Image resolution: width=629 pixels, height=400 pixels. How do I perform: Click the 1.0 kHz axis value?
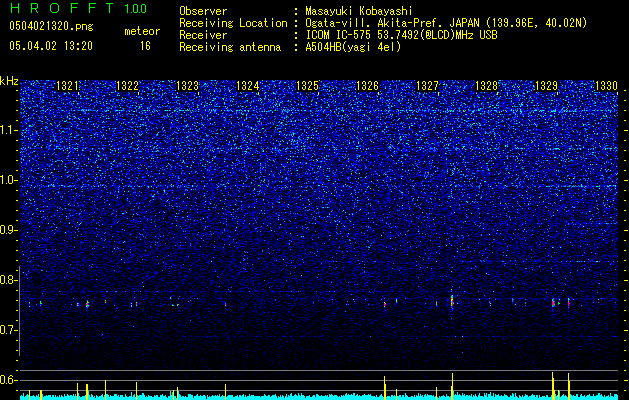coord(9,180)
